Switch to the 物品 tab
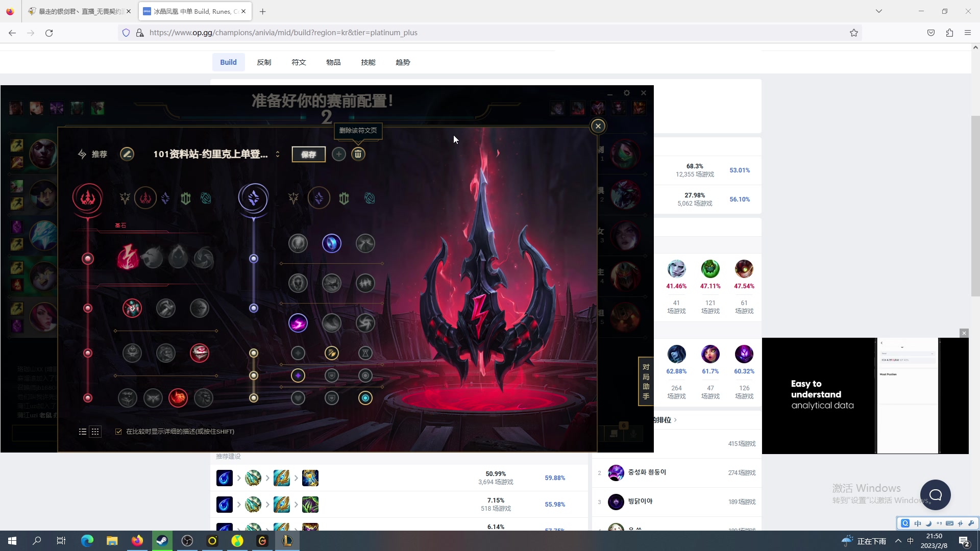Screen dimensions: 980x551 pos(333,62)
